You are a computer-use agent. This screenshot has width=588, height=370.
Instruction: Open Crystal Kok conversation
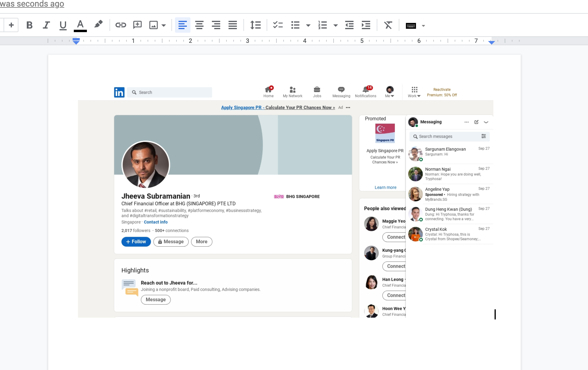pos(449,234)
